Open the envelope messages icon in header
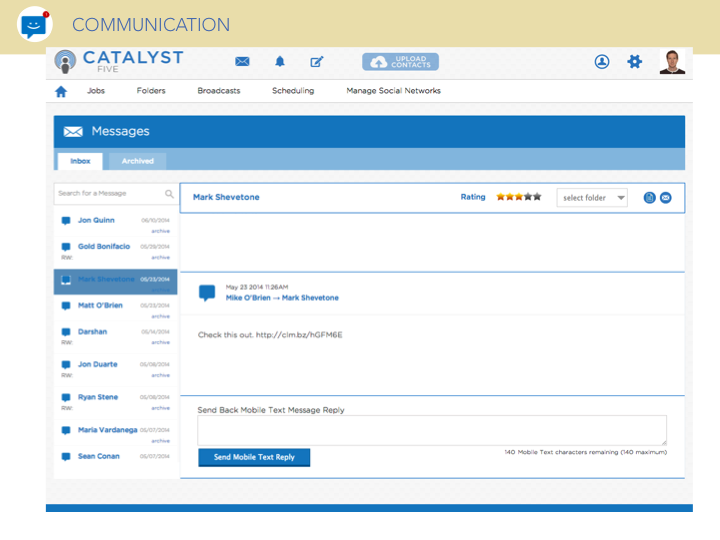The width and height of the screenshot is (720, 540). tap(242, 62)
